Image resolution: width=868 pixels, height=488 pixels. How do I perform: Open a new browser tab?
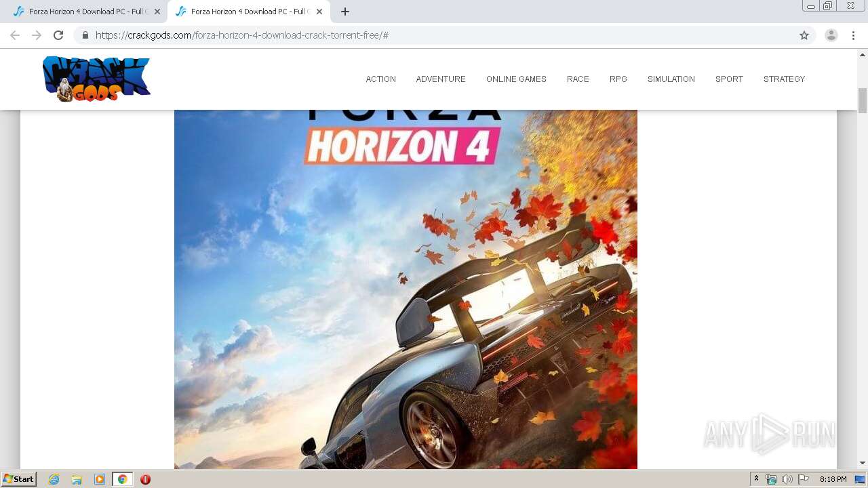click(345, 12)
